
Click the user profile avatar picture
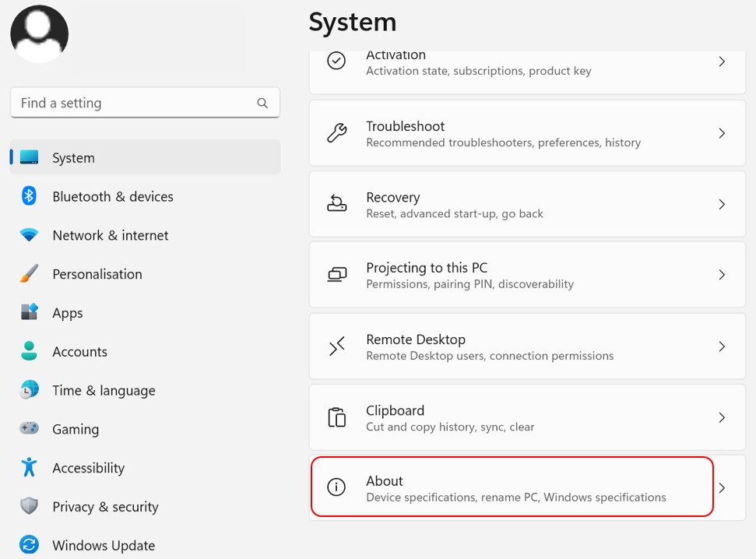[x=39, y=33]
